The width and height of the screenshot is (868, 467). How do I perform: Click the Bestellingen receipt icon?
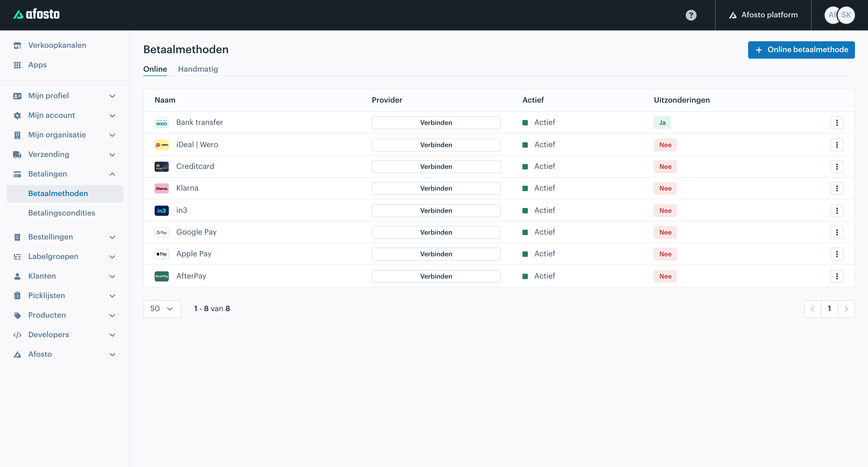17,237
